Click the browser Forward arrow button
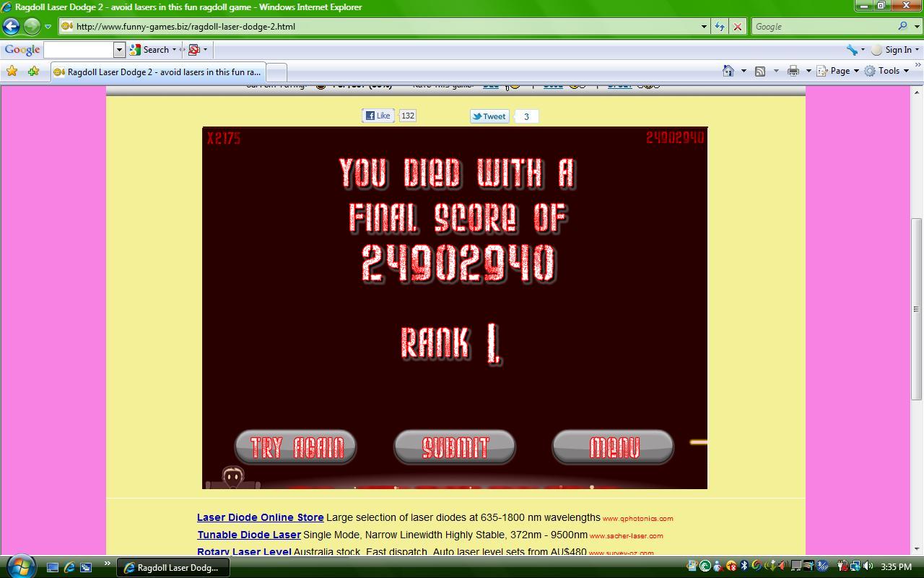Viewport: 924px width, 578px height. coord(32,27)
